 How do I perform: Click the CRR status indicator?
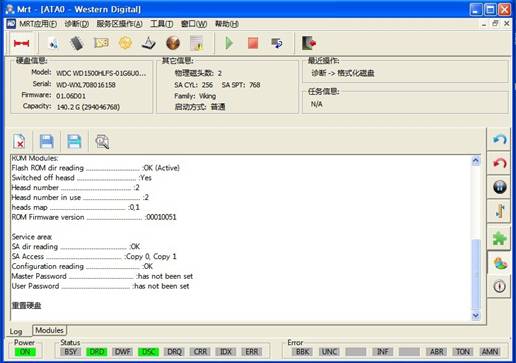pyautogui.click(x=200, y=352)
